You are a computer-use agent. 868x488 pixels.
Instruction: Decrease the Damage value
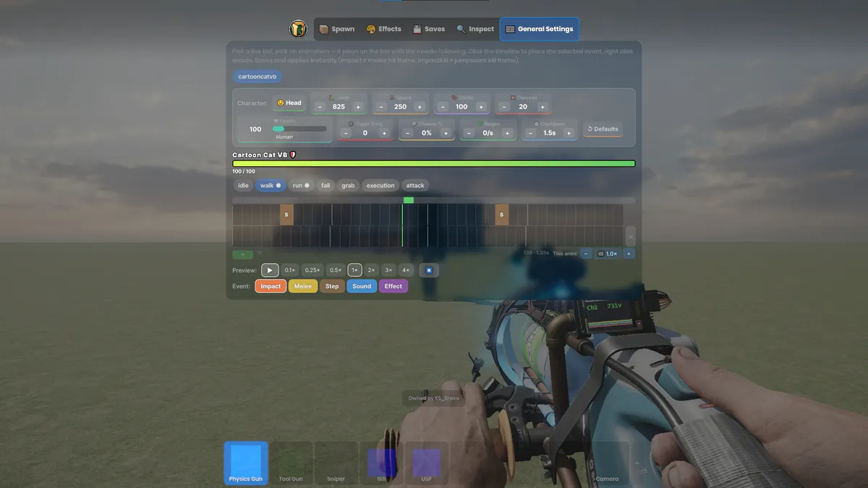coord(504,107)
